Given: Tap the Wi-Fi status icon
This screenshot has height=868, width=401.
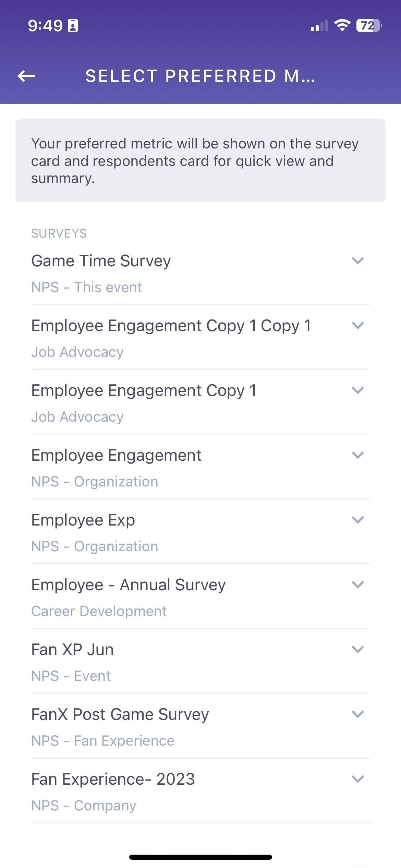Looking at the screenshot, I should pos(342,25).
